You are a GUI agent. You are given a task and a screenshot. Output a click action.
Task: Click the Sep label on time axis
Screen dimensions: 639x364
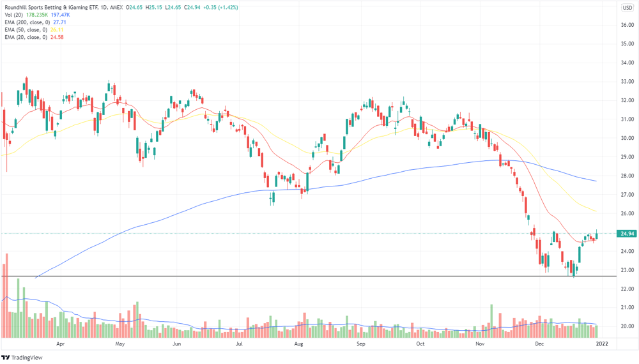[x=360, y=344]
